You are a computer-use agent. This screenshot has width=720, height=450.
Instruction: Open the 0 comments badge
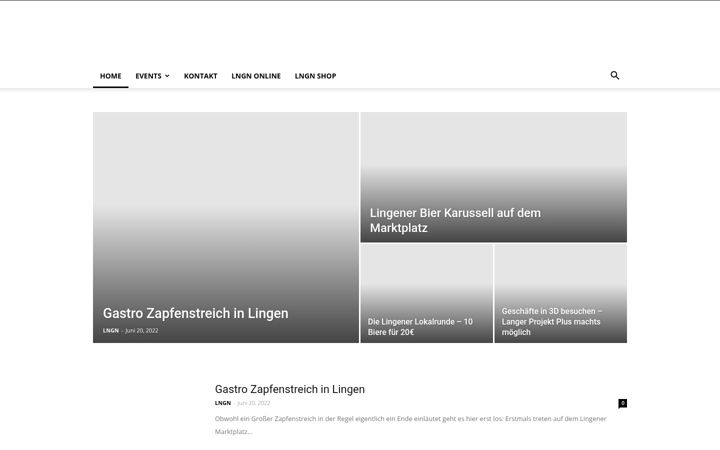pos(623,403)
